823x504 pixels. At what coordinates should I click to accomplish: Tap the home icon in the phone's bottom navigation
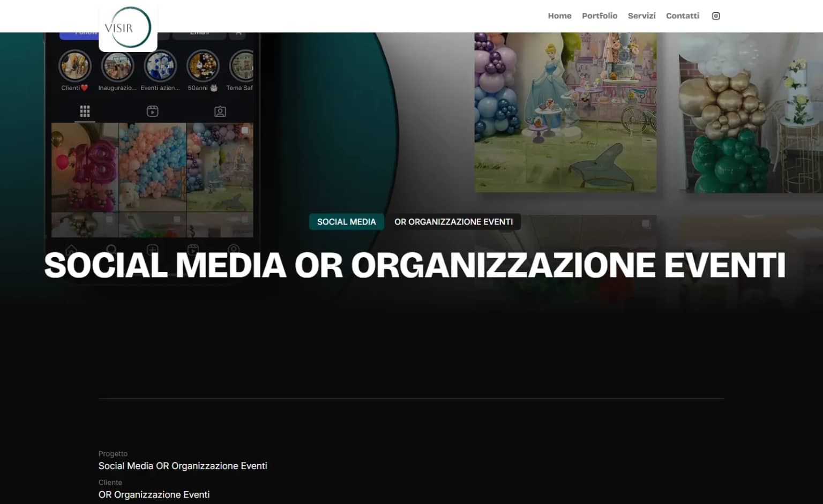pos(72,249)
